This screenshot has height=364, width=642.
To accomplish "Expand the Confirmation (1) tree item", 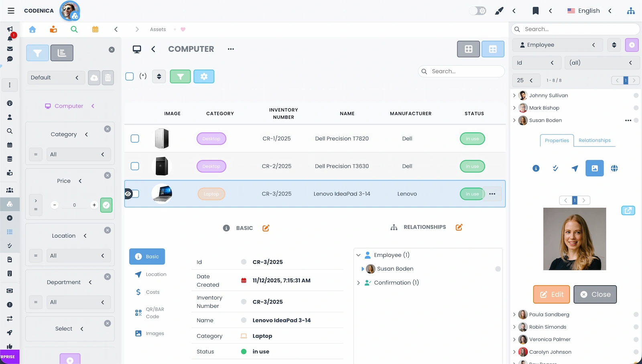I will pos(358,283).
